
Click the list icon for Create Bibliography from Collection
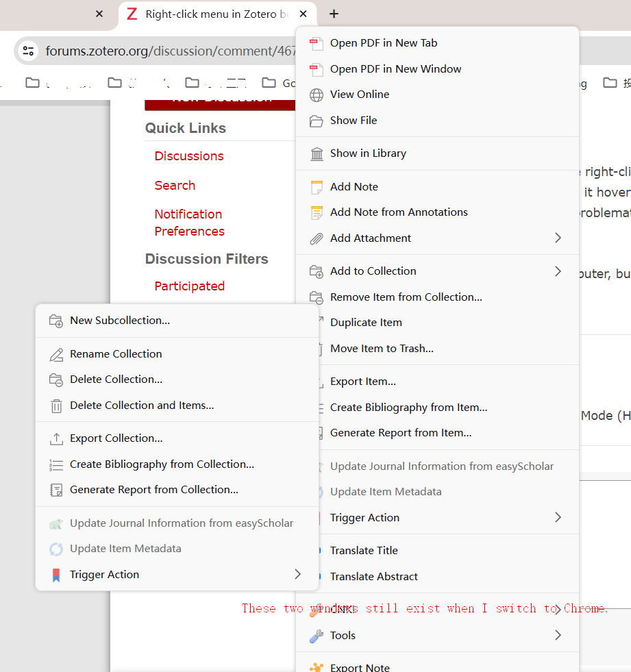[x=56, y=464]
